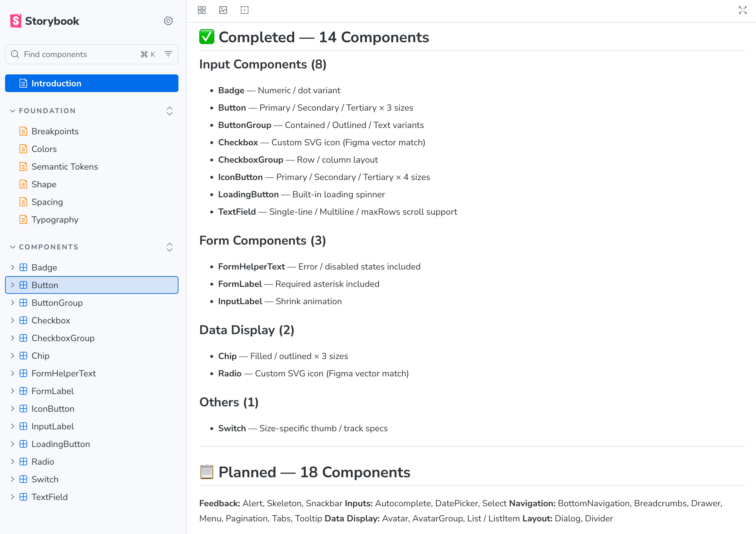Select the TextField component
756x534 pixels.
click(49, 497)
